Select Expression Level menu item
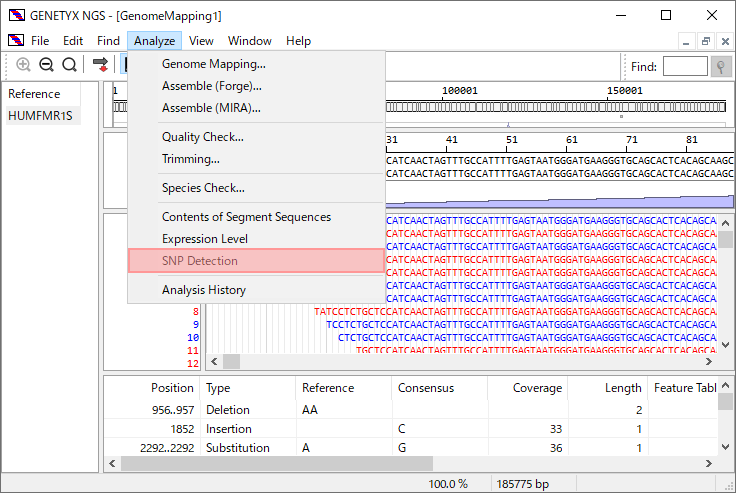 tap(256, 239)
